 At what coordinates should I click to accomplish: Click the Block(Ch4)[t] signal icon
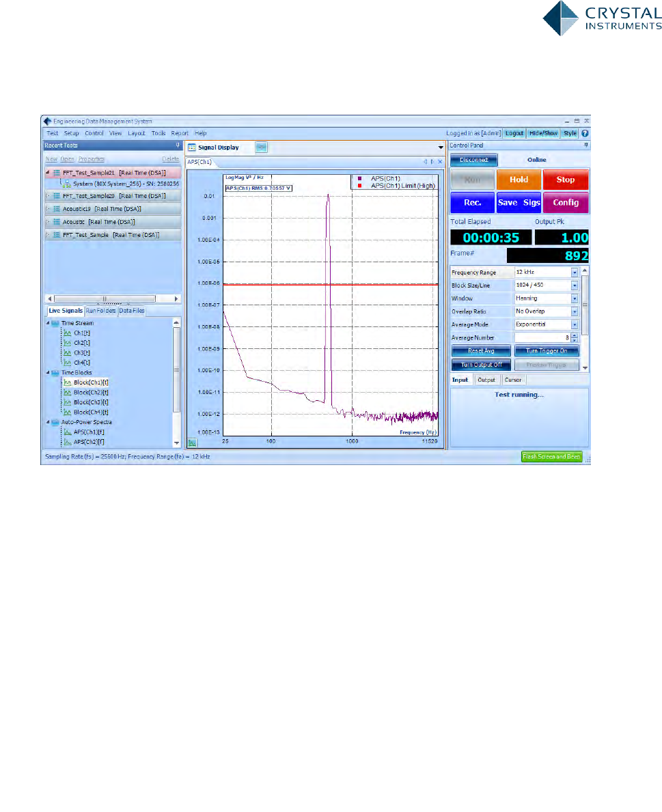pos(68,412)
